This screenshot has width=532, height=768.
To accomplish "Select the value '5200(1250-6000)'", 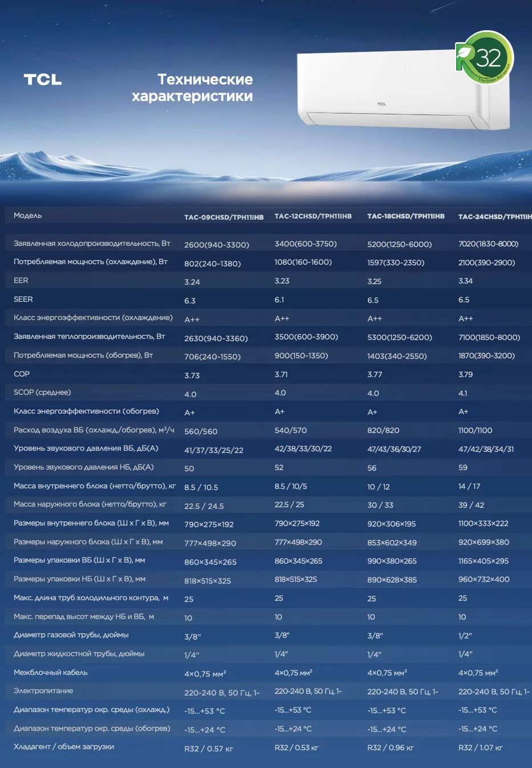I will [x=400, y=244].
